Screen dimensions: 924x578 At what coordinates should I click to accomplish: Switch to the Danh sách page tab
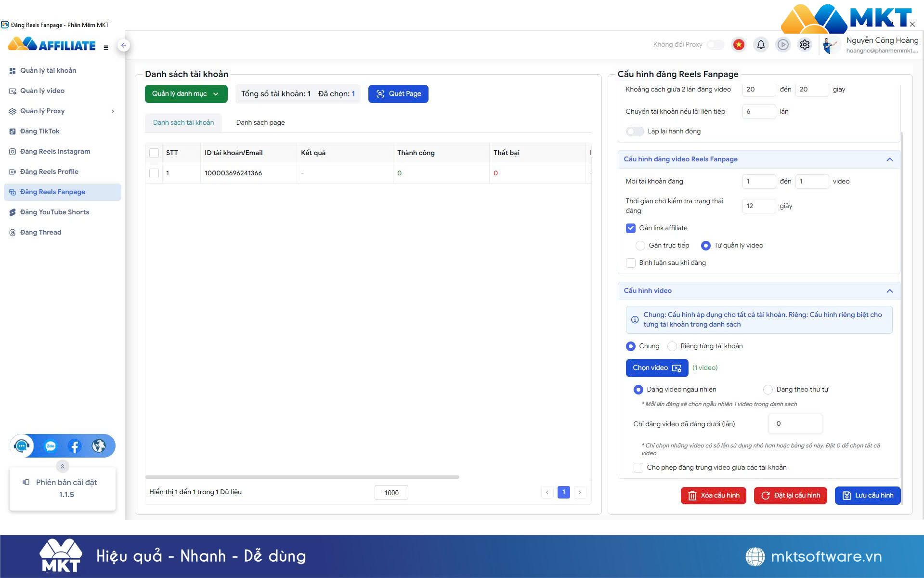click(x=260, y=122)
